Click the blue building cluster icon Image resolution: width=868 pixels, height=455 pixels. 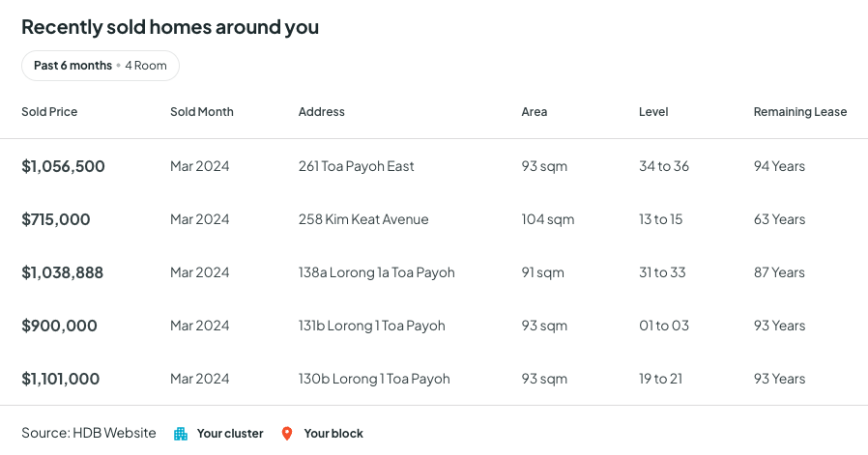181,434
